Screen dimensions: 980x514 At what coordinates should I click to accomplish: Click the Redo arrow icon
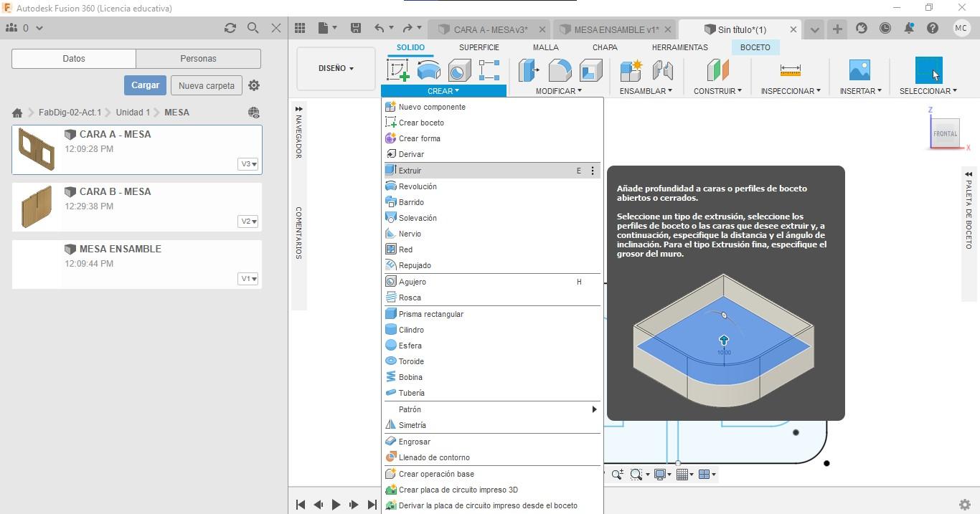(x=407, y=28)
